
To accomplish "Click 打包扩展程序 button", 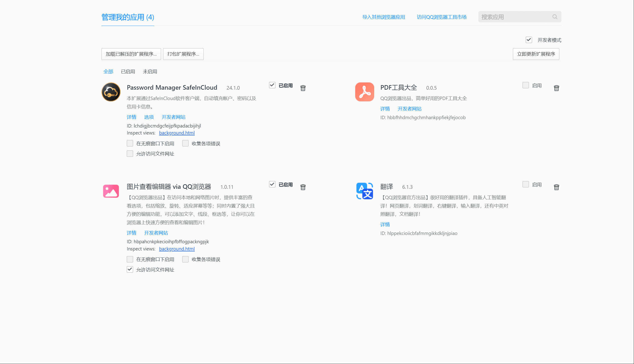I will (183, 54).
